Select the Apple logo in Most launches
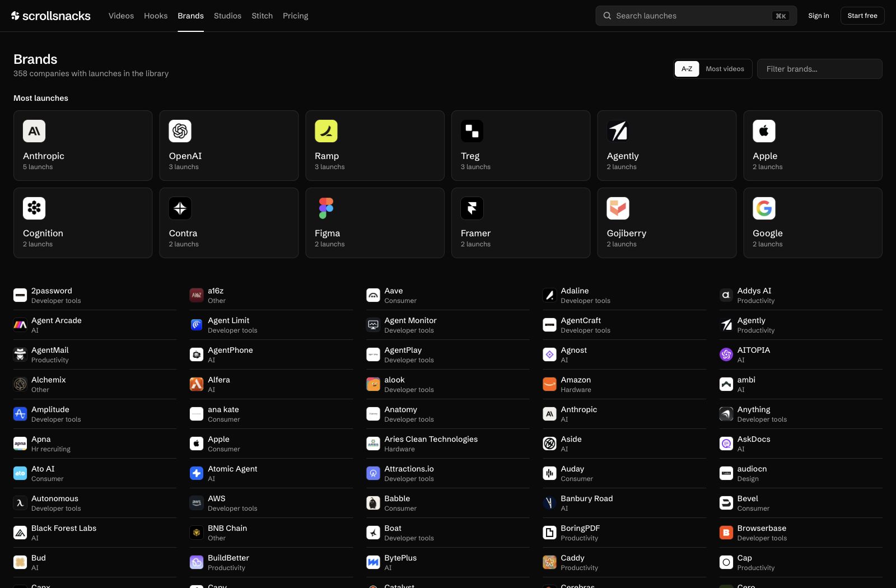This screenshot has width=896, height=588. pyautogui.click(x=764, y=131)
